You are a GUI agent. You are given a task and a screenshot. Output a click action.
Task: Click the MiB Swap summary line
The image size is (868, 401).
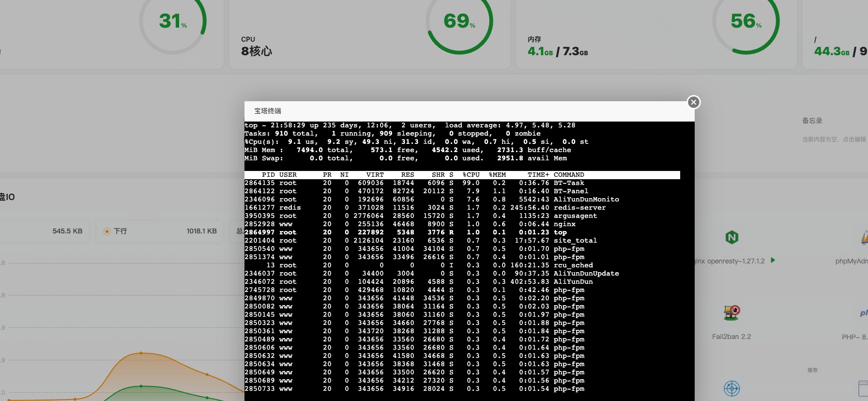(x=406, y=158)
